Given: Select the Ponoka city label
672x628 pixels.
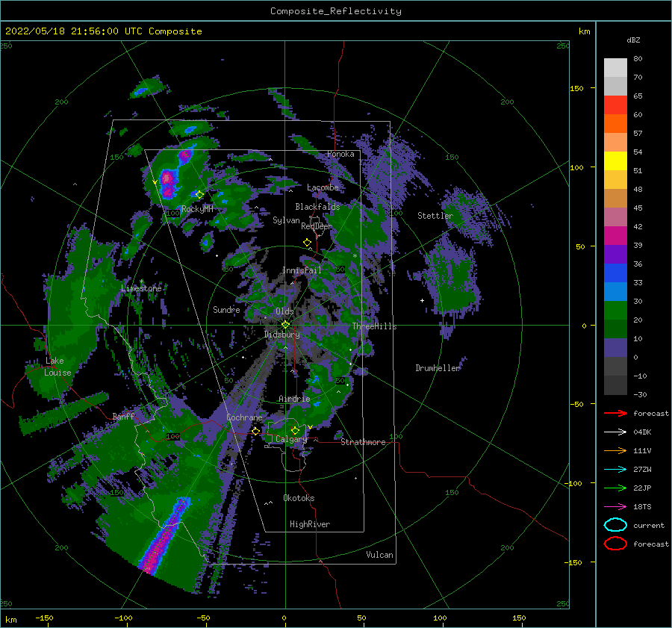Looking at the screenshot, I should (340, 154).
